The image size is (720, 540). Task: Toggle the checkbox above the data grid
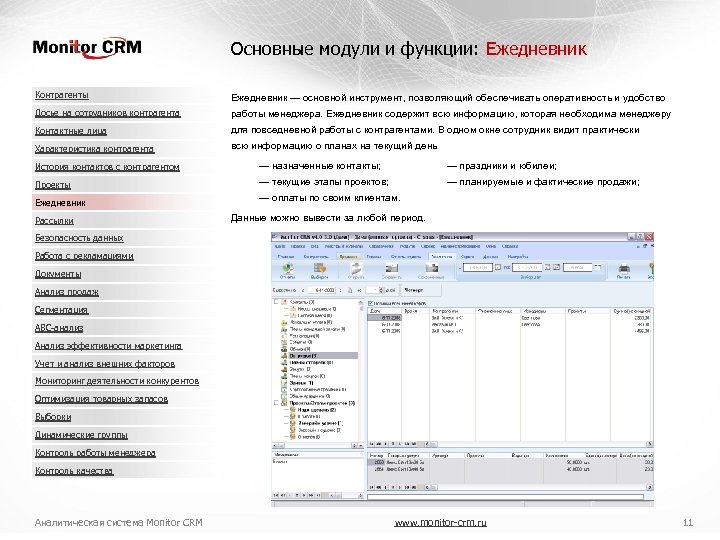click(x=370, y=304)
